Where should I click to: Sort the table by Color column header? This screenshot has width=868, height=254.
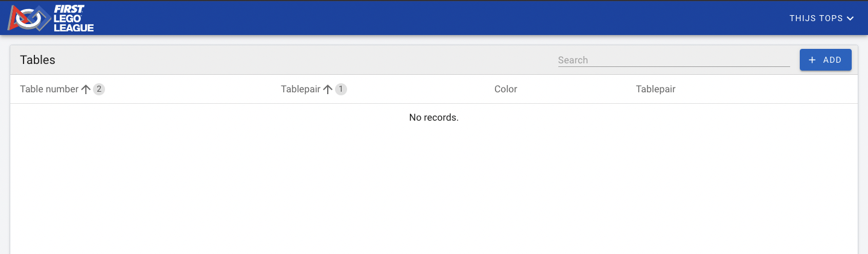pos(505,89)
